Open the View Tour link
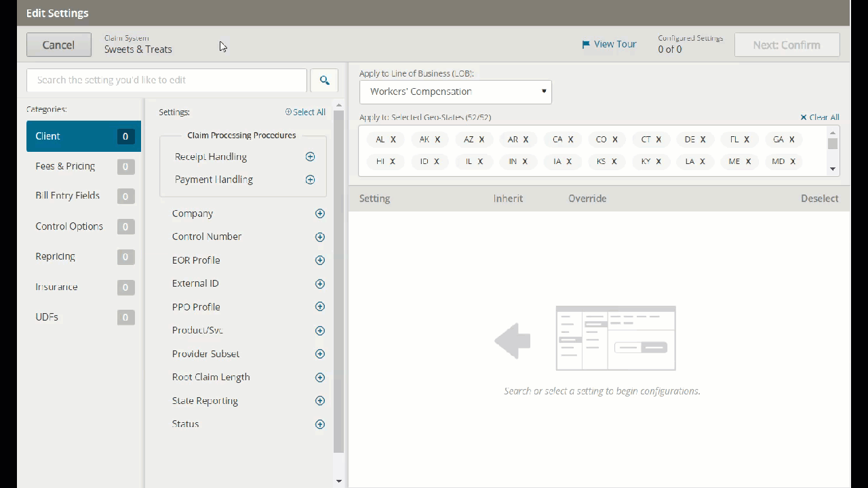The width and height of the screenshot is (868, 488). [609, 44]
